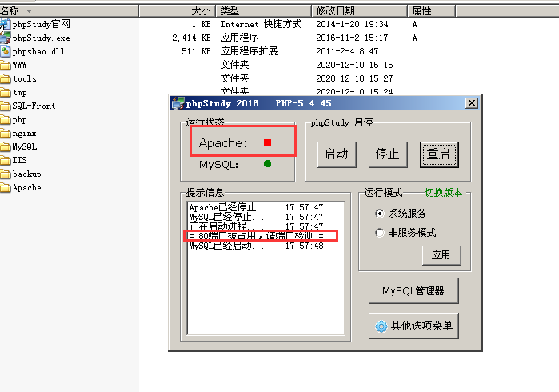The width and height of the screenshot is (559, 392).
Task: Click the 应用 button
Action: [x=441, y=255]
